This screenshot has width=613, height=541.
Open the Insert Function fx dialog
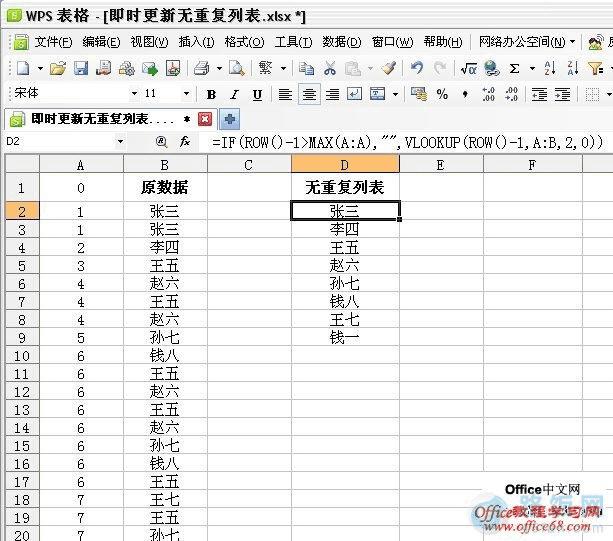click(185, 142)
